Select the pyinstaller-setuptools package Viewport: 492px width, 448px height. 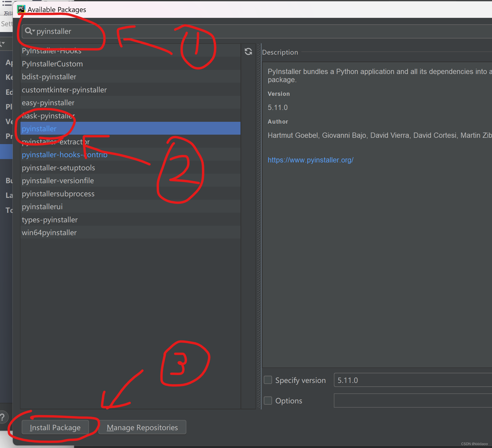pos(130,167)
